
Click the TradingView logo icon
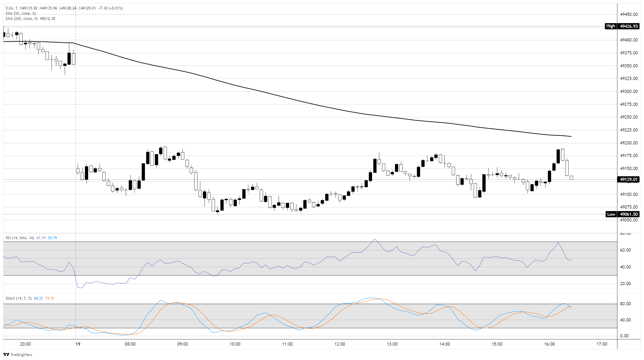[6, 355]
